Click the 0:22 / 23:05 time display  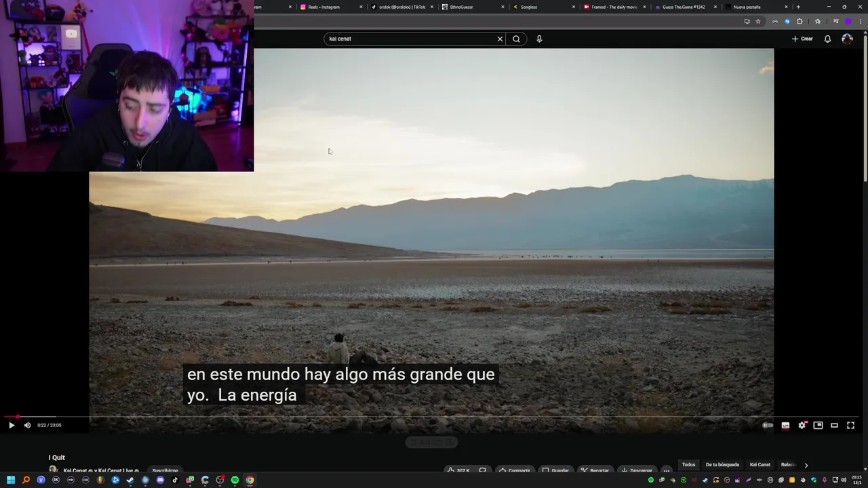50,425
